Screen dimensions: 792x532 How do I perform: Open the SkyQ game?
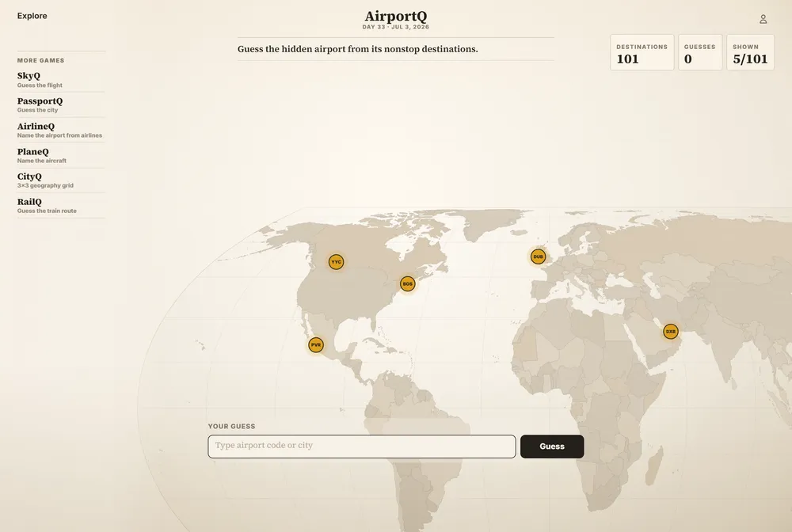(x=61, y=80)
